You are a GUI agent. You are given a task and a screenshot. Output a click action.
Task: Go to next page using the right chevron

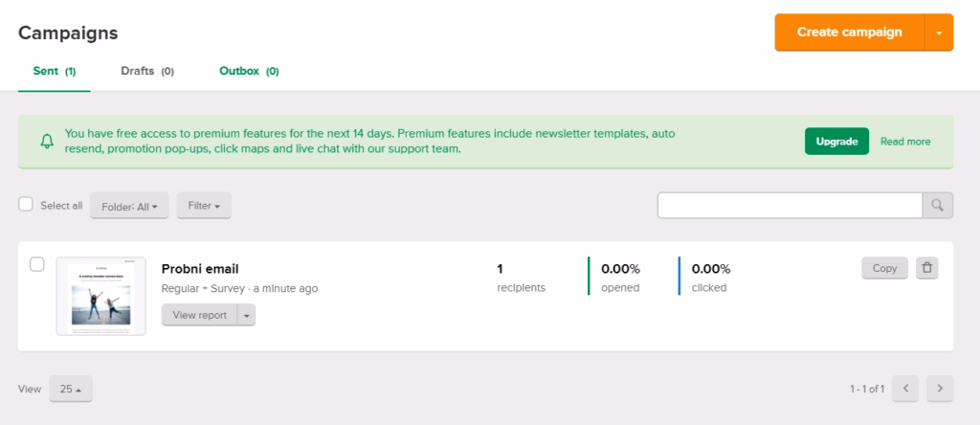pyautogui.click(x=940, y=389)
